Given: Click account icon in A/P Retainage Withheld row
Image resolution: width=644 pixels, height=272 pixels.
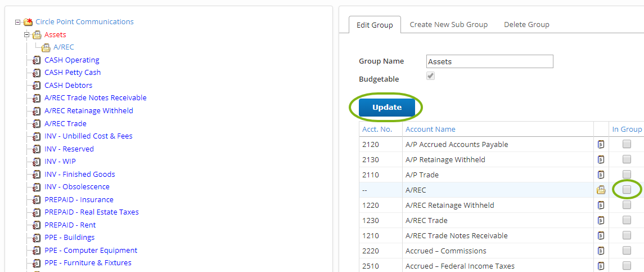Looking at the screenshot, I should 601,160.
